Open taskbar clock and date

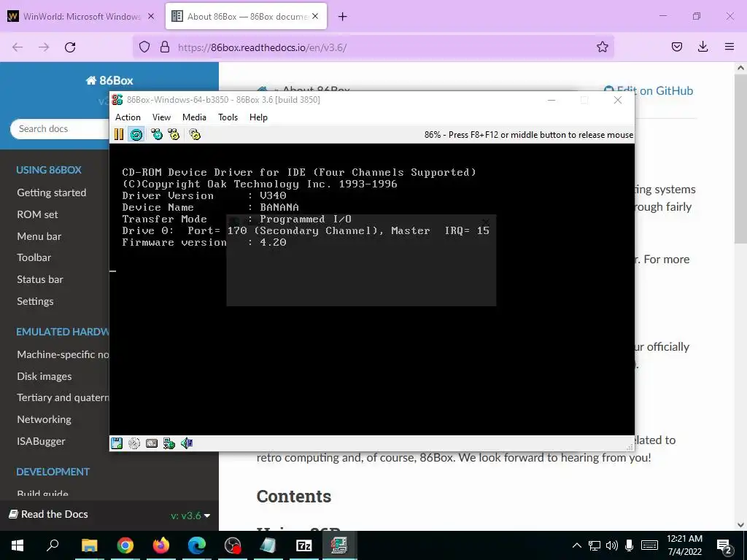coord(684,545)
